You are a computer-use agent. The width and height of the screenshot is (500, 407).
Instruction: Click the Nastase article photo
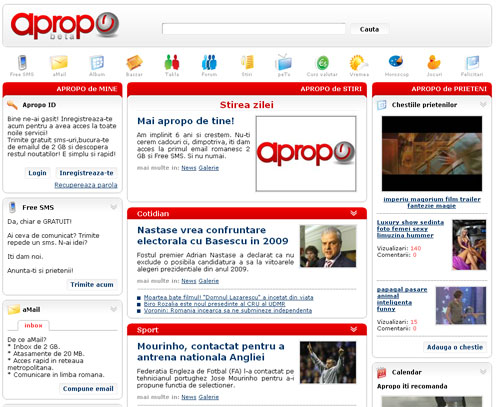point(328,246)
